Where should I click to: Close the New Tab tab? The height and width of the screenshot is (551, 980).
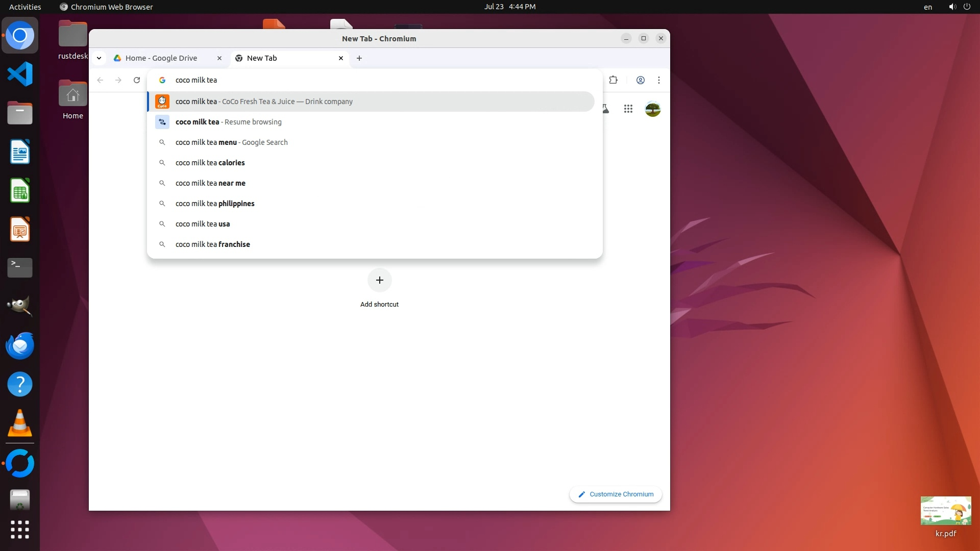[341, 58]
